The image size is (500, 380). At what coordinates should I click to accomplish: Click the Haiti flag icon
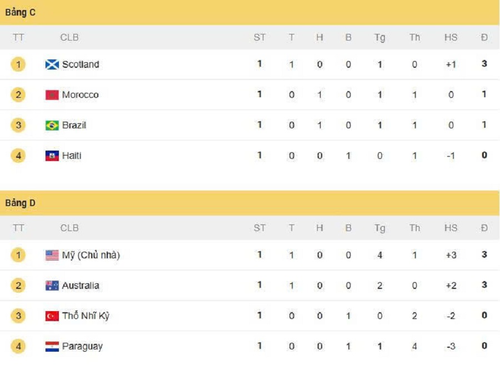tap(52, 156)
